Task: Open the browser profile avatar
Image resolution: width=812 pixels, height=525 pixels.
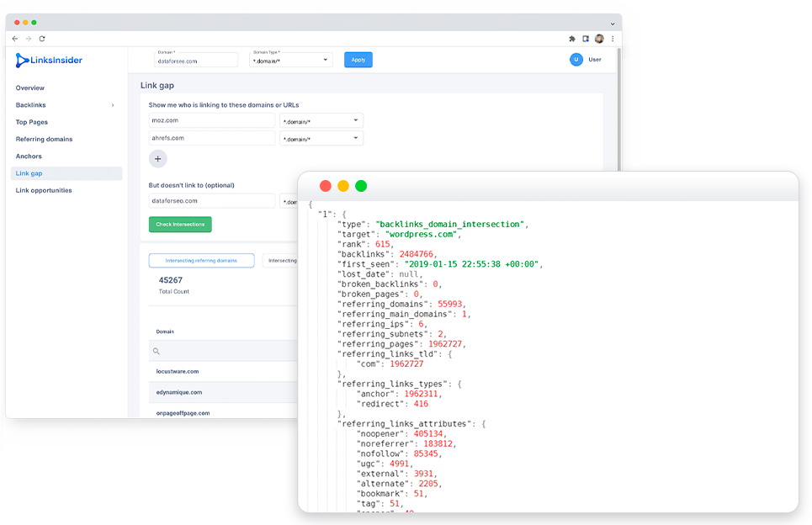Action: pos(599,39)
